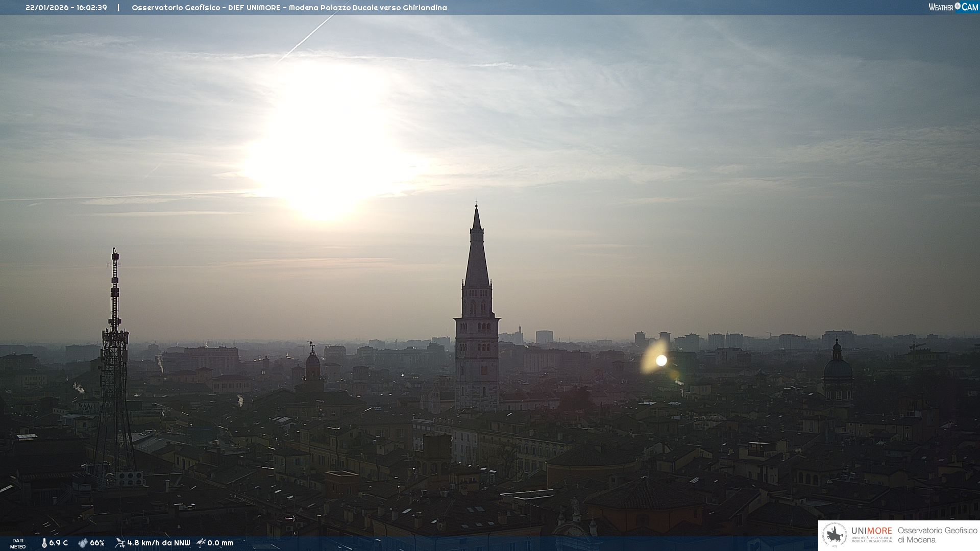This screenshot has width=980, height=551.
Task: Click the 4.8 km/h da NNW wind reading
Action: (158, 543)
